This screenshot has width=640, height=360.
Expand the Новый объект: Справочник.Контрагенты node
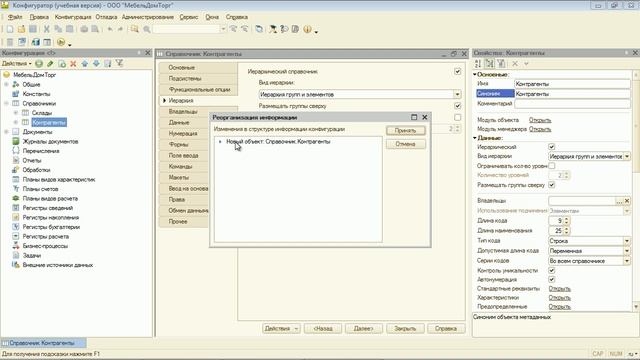click(220, 142)
